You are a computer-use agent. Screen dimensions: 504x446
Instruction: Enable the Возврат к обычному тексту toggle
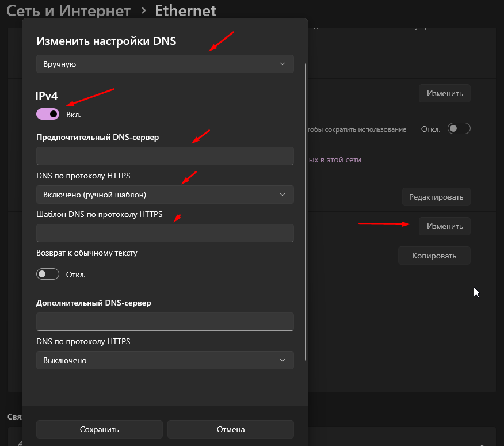point(48,275)
